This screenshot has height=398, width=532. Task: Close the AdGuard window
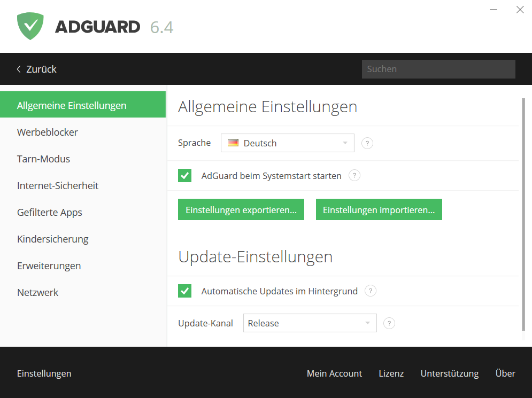pyautogui.click(x=520, y=10)
